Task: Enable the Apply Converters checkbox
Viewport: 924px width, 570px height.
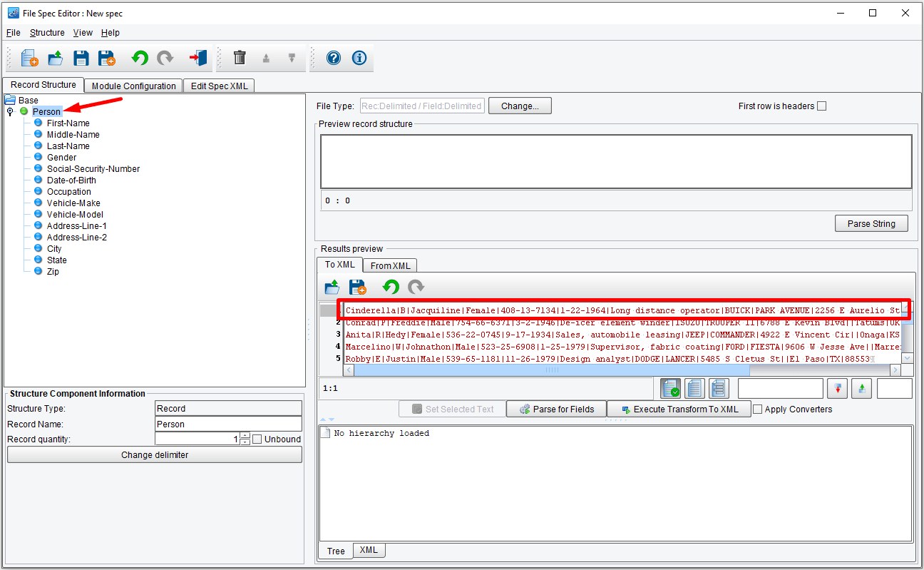Action: [758, 409]
